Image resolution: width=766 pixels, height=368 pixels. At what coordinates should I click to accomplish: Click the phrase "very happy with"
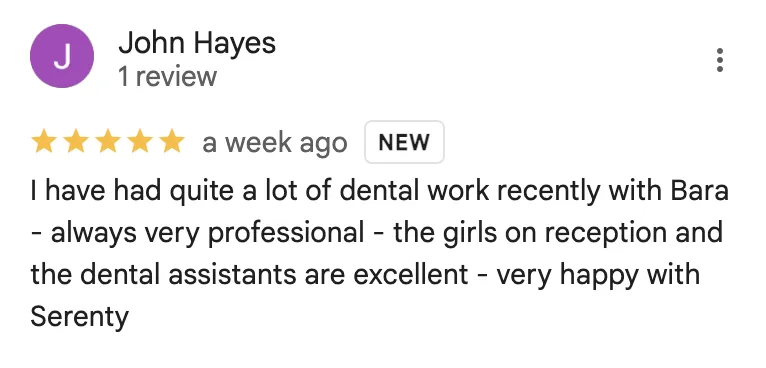click(x=598, y=276)
